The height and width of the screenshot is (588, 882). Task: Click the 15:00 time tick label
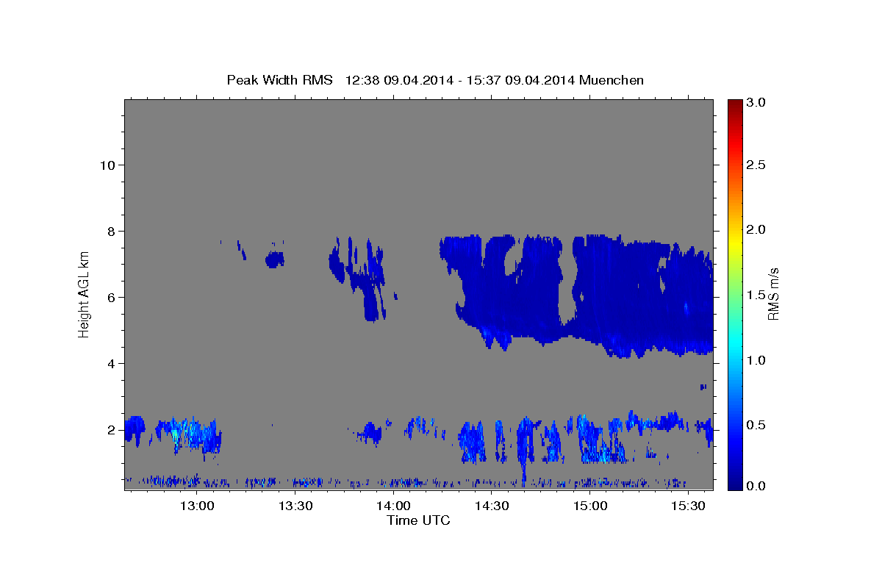tap(589, 506)
